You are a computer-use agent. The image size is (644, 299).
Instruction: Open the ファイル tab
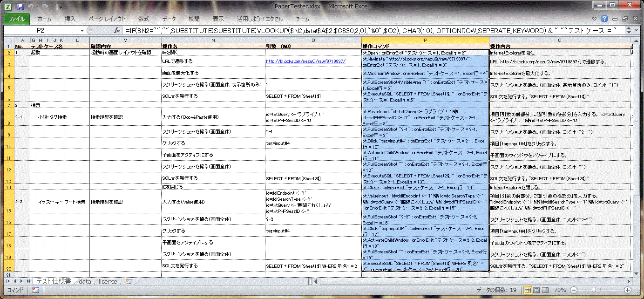[17, 19]
